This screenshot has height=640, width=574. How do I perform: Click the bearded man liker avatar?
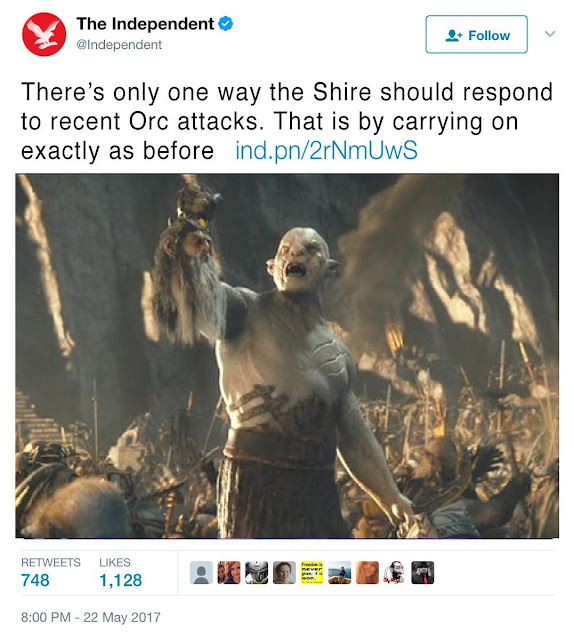(395, 572)
